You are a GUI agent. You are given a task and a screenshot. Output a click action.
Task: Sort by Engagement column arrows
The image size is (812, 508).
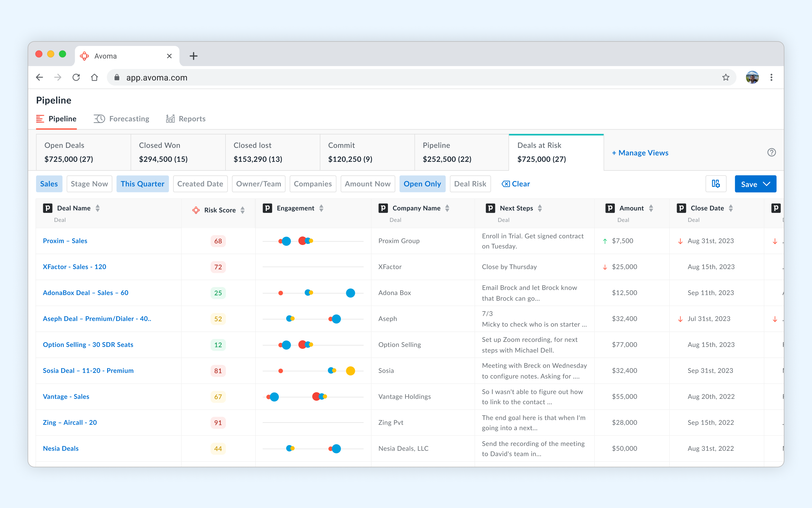tap(321, 208)
